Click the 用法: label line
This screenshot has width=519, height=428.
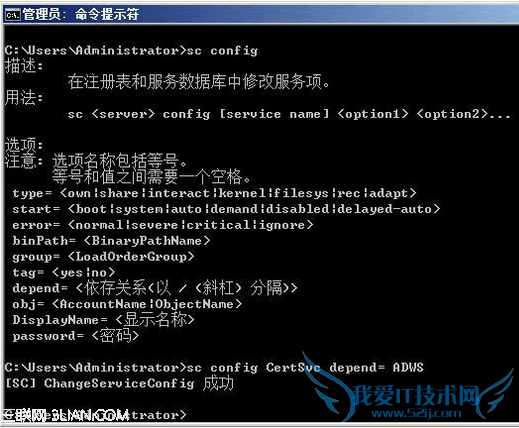tap(24, 98)
